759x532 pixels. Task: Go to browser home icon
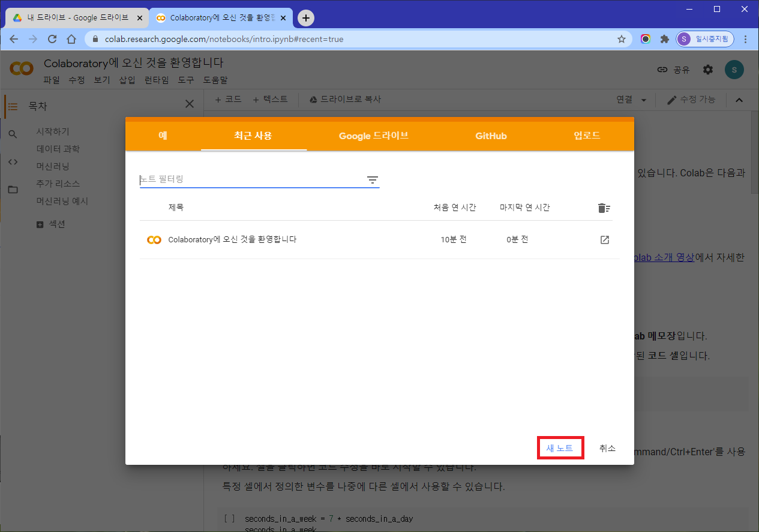pyautogui.click(x=71, y=39)
